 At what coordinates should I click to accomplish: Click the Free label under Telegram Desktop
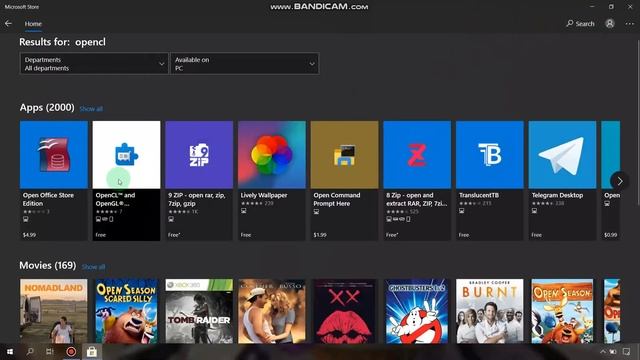(536, 235)
